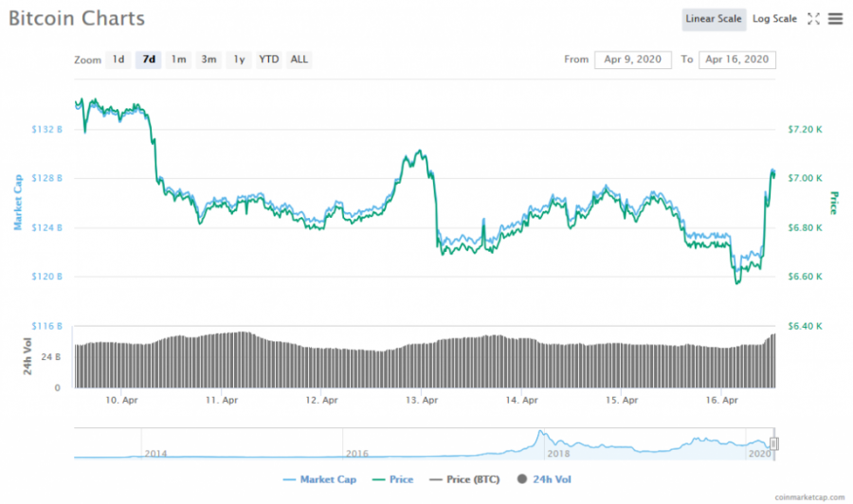Click the 10. Apr axis label

(x=121, y=400)
